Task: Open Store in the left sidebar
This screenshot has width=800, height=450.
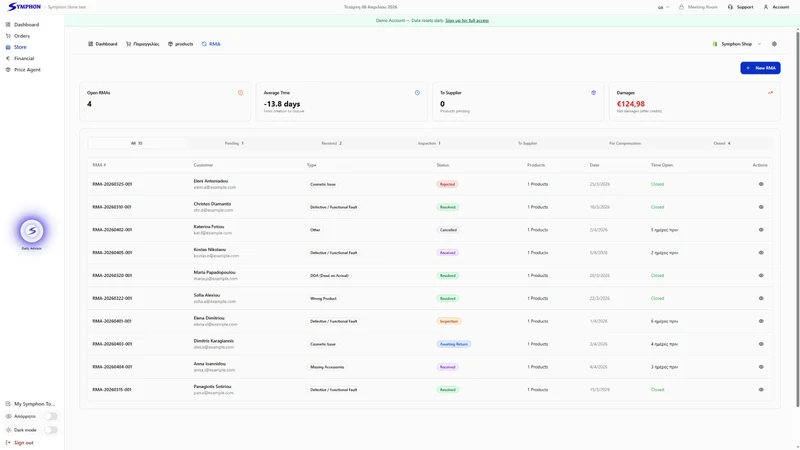Action: point(16,47)
